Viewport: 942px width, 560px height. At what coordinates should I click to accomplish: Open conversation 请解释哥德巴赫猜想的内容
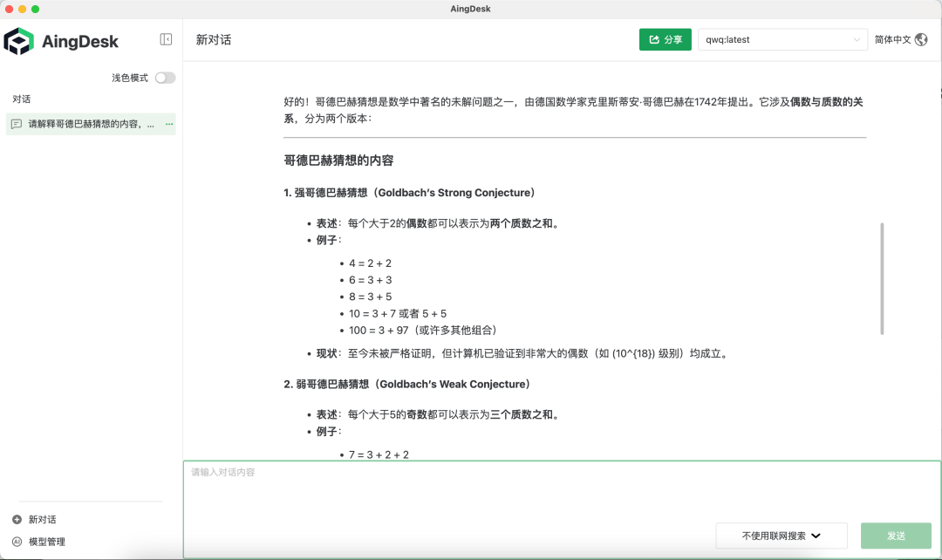coord(91,125)
